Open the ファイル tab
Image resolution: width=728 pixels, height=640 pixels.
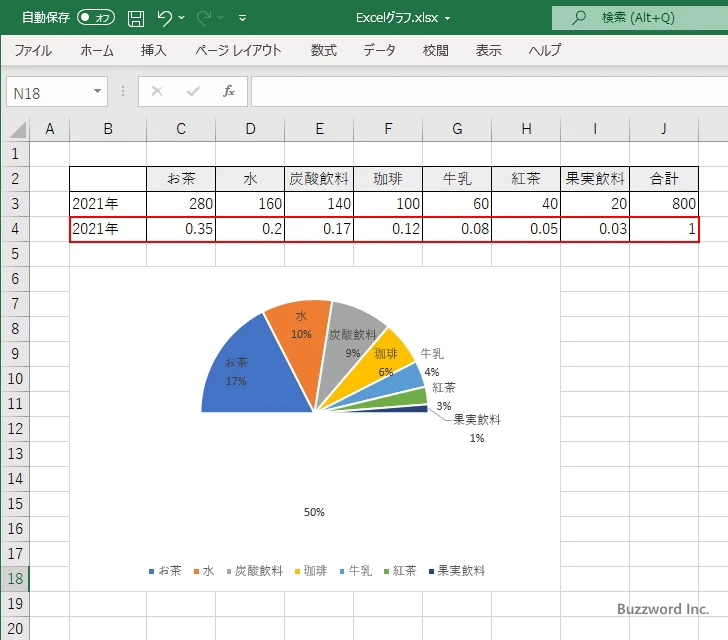point(33,50)
